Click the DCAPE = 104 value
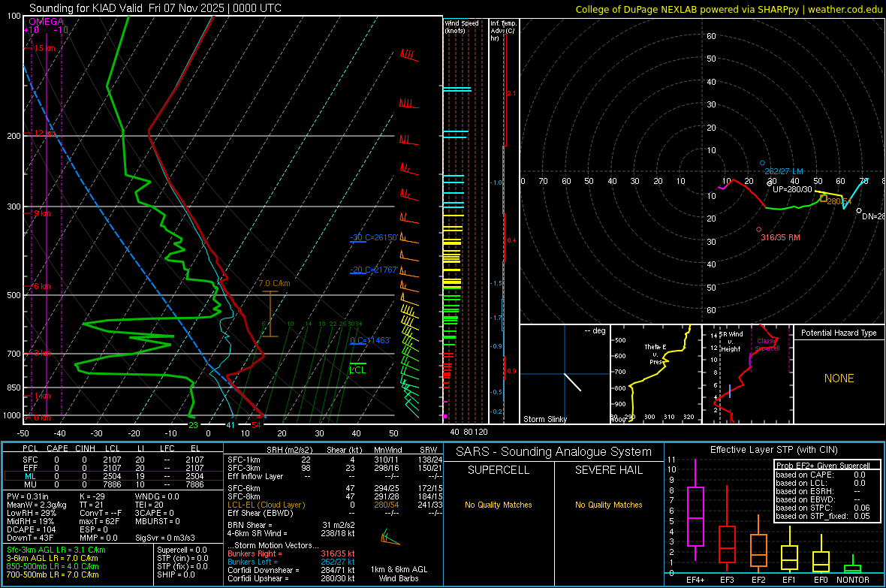This screenshot has height=588, width=886. (31, 529)
